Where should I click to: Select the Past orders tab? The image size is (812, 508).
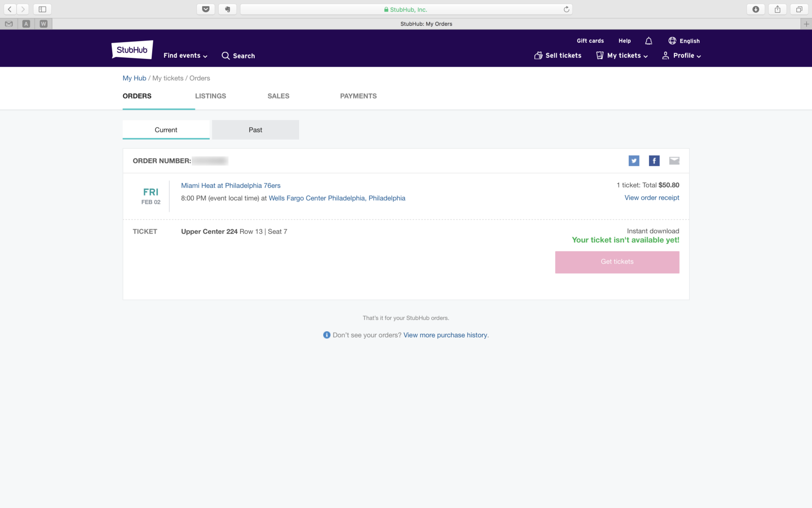[255, 130]
